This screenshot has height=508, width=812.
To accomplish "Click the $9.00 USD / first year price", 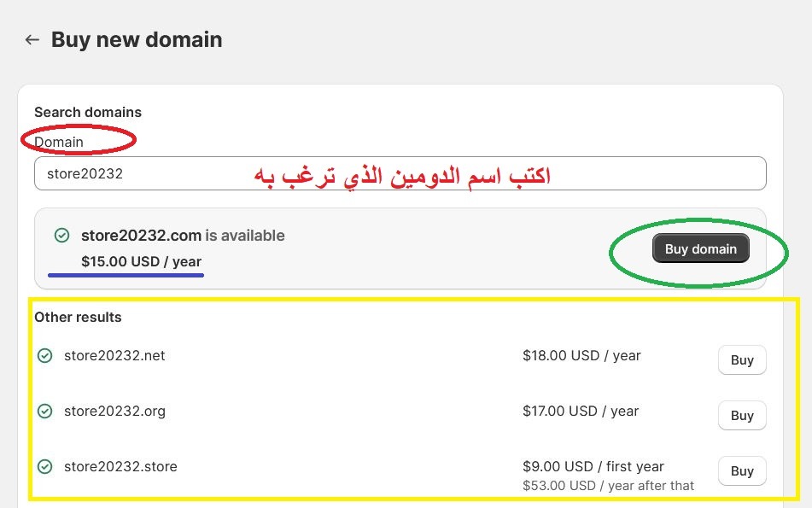I will point(593,466).
